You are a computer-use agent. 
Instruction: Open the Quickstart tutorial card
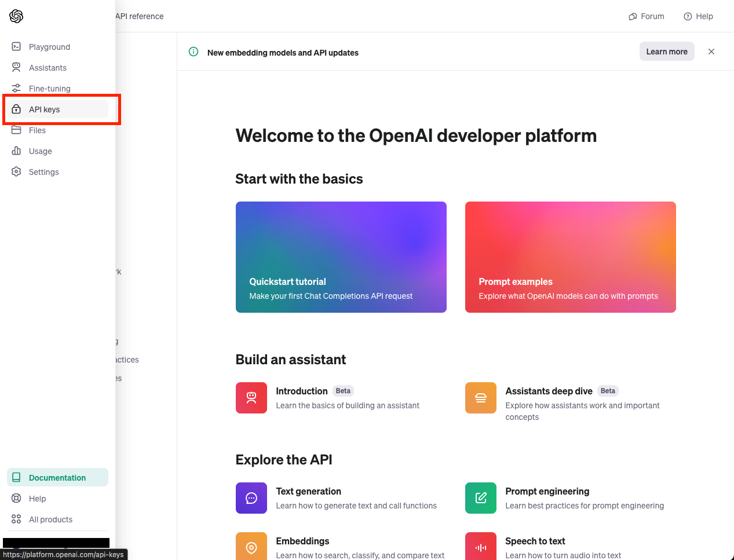[x=341, y=257]
